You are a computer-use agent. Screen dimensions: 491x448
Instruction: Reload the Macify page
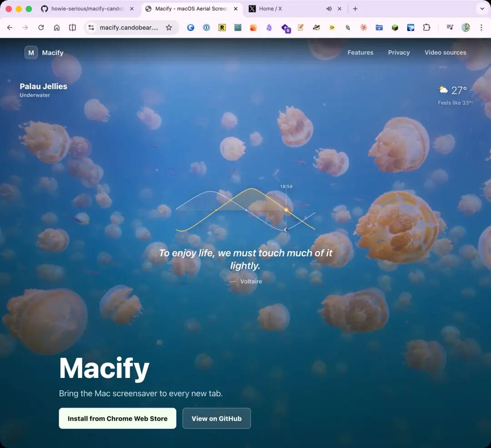pos(41,28)
